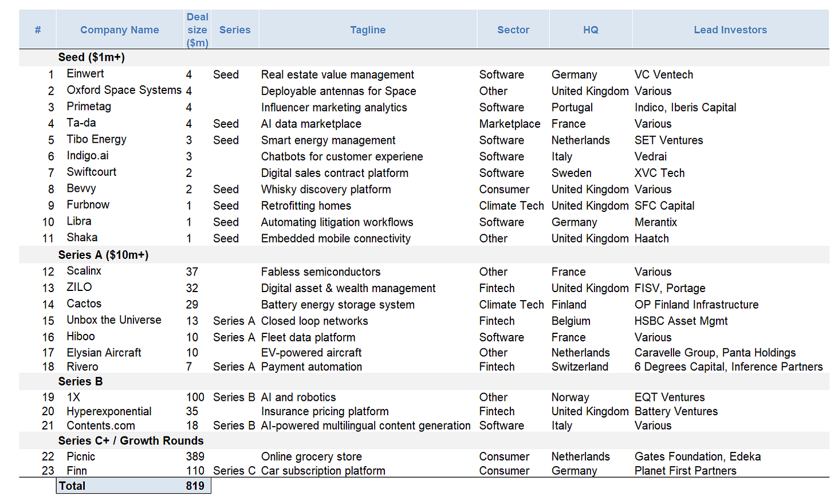Select the Sector column header

(x=513, y=30)
